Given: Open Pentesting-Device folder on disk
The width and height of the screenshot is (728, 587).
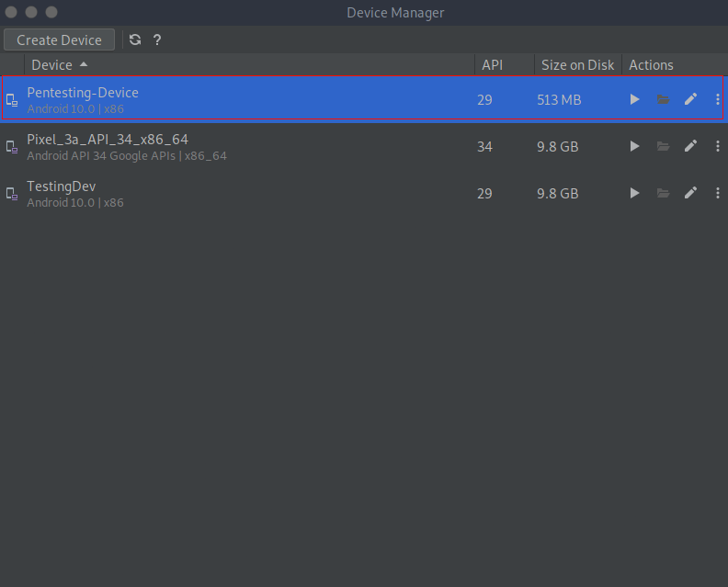Looking at the screenshot, I should click(663, 99).
